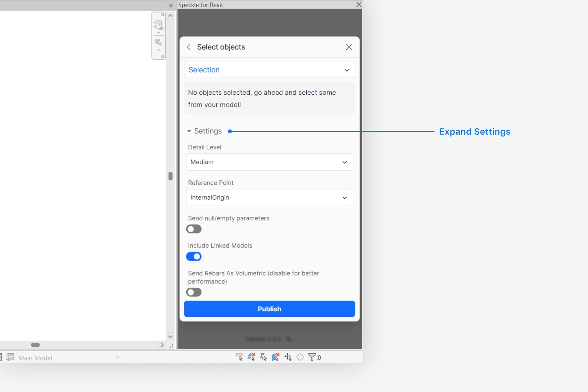The height and width of the screenshot is (392, 588).
Task: Turn on Send Rebars As Volumetric
Action: [194, 292]
